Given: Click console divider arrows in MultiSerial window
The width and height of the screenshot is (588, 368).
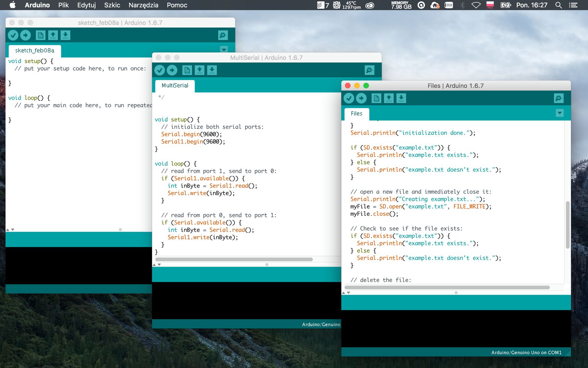Looking at the screenshot, I should pos(157,265).
